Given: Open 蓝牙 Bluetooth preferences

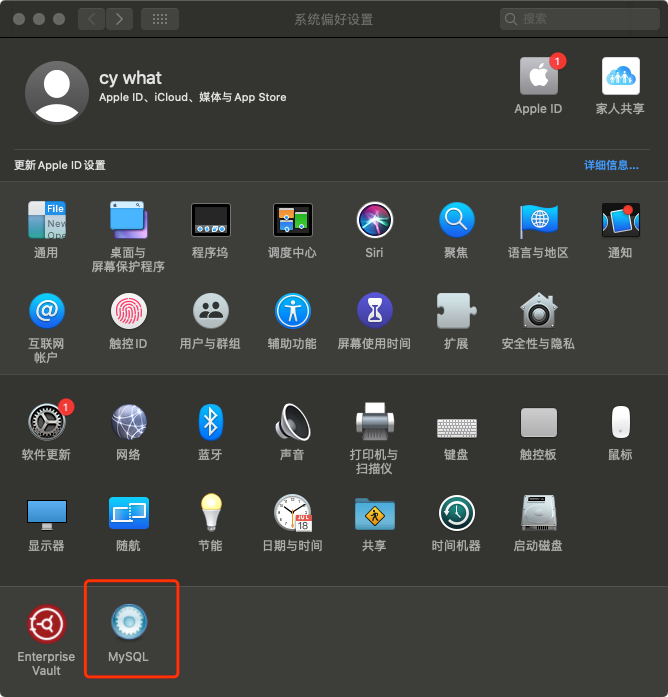Looking at the screenshot, I should [x=210, y=422].
